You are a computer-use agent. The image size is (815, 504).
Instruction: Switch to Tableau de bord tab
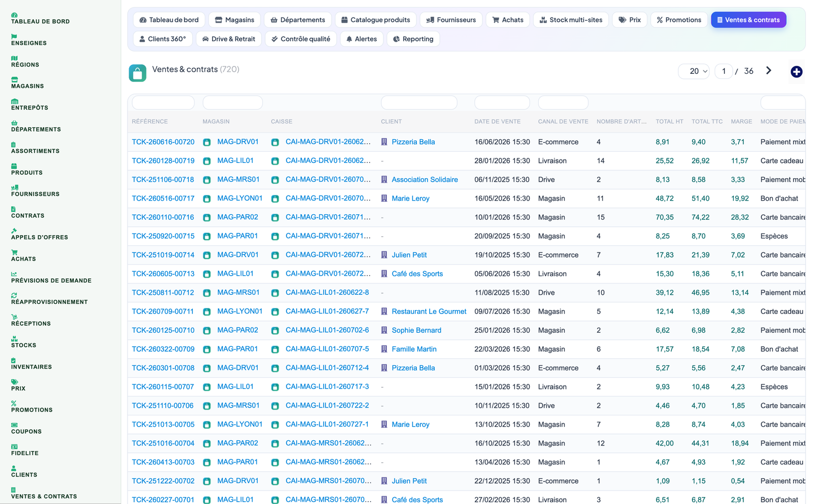coord(169,20)
